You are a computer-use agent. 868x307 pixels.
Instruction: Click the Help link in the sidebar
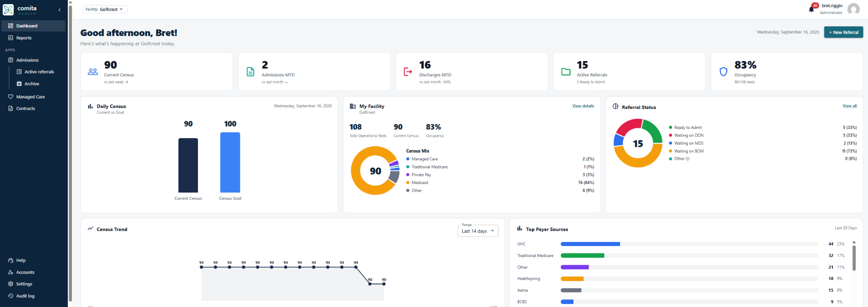[x=33, y=260]
